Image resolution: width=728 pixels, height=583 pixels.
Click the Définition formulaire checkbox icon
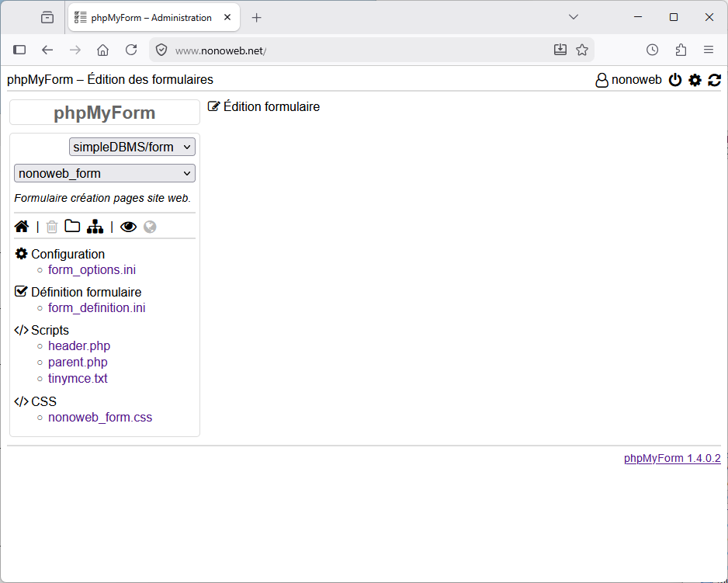[x=21, y=291]
